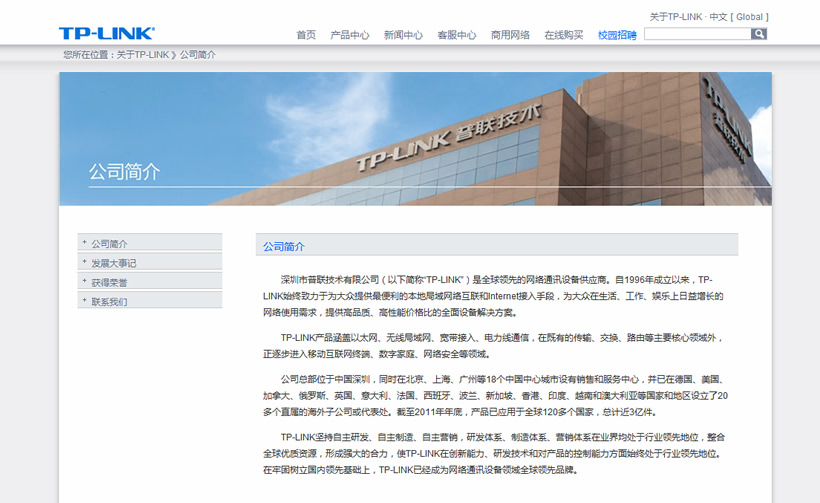
Task: Select 客服中心 from the top menu
Action: point(456,35)
